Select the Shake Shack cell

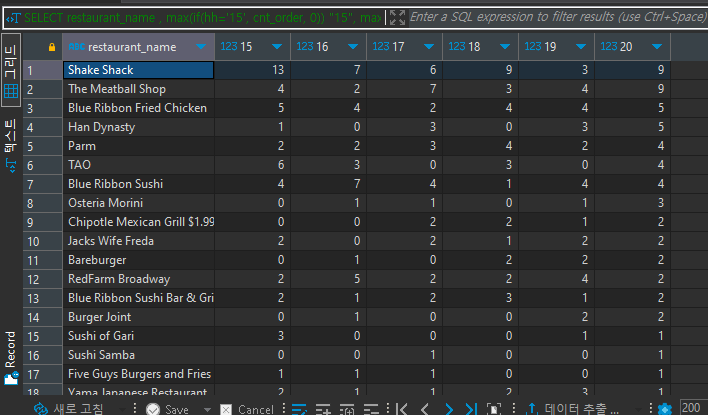click(138, 70)
